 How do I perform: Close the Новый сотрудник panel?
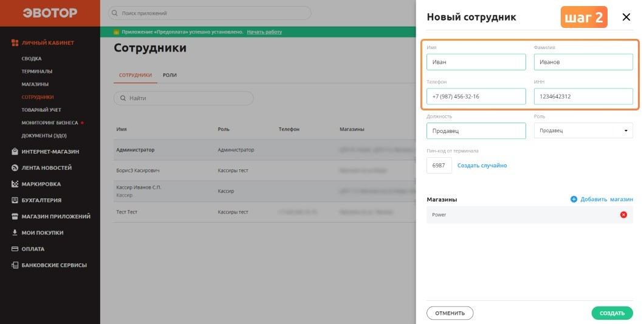click(x=626, y=17)
